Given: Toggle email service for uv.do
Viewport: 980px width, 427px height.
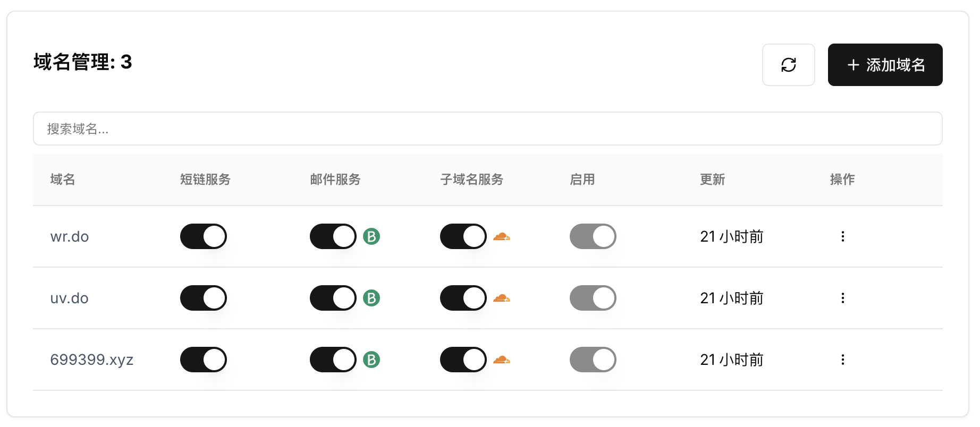Looking at the screenshot, I should click(x=333, y=298).
